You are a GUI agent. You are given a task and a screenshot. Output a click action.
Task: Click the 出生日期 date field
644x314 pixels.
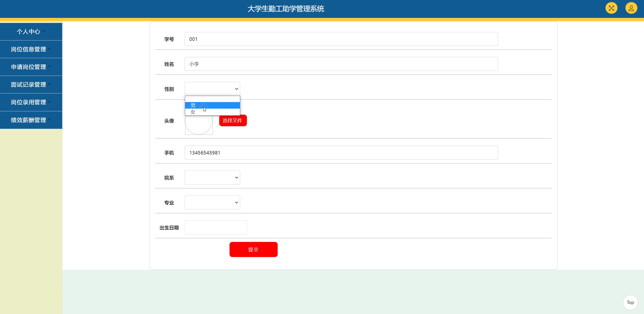216,228
